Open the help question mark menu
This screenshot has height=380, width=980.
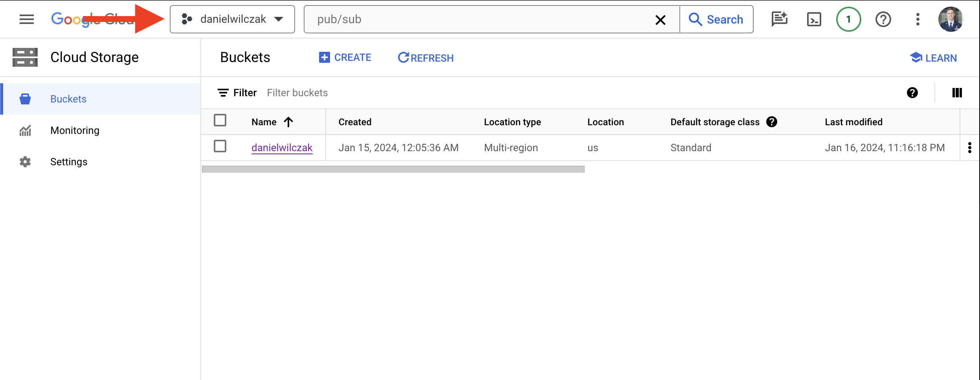(x=883, y=19)
